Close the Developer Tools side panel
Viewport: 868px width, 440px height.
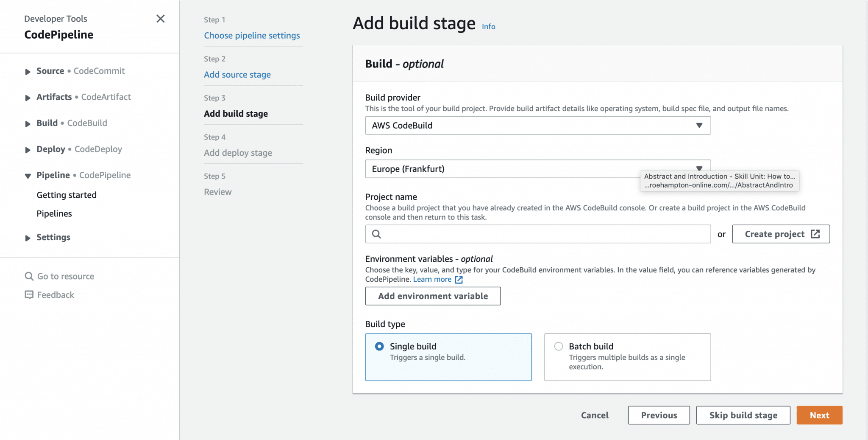[x=161, y=19]
